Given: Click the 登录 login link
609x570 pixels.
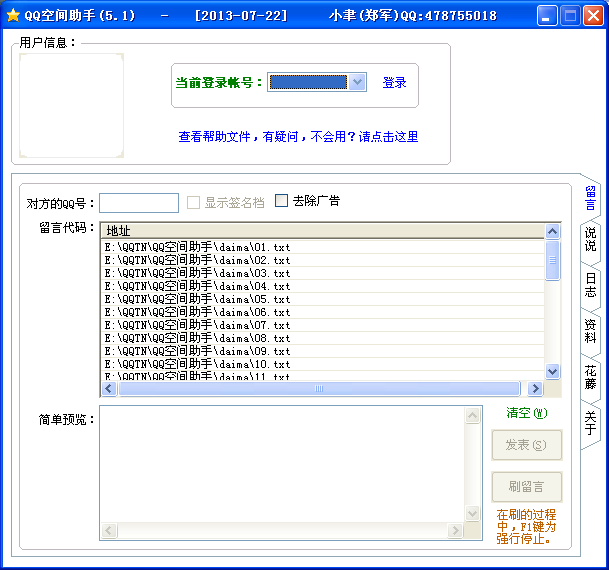Looking at the screenshot, I should click(x=394, y=83).
